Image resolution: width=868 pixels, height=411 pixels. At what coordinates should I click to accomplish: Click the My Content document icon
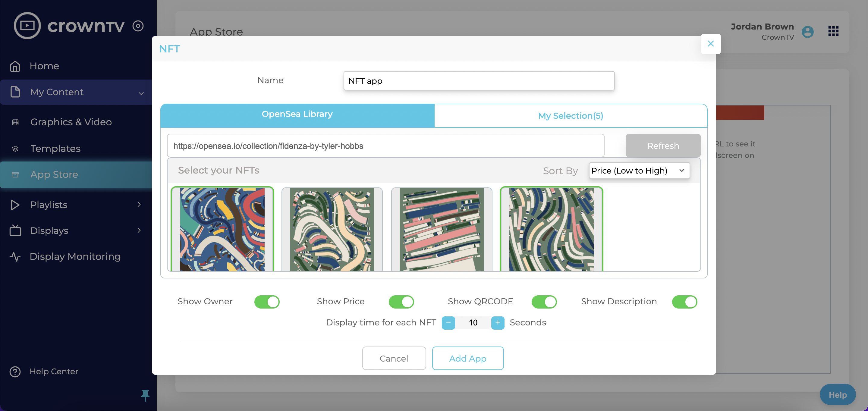15,92
